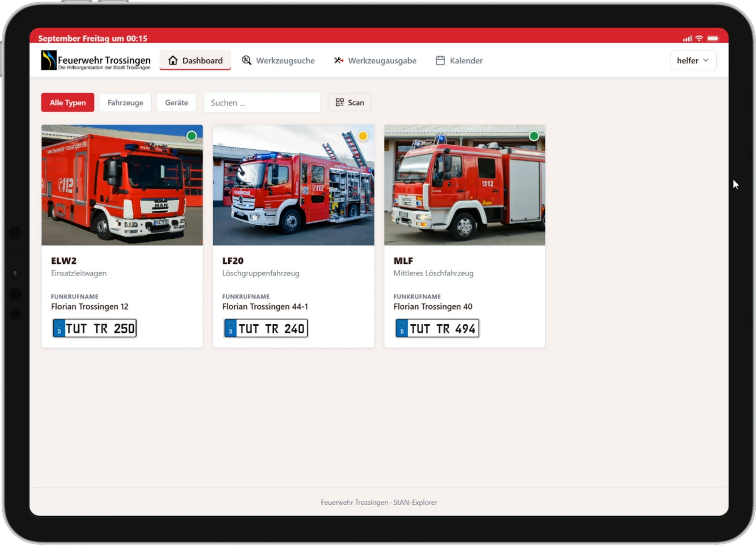This screenshot has width=756, height=545.
Task: Click green status dot on MLF card
Action: [534, 136]
